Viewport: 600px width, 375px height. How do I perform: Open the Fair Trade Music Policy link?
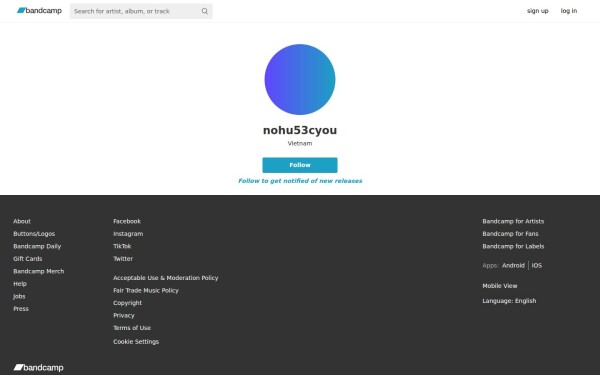click(x=146, y=290)
